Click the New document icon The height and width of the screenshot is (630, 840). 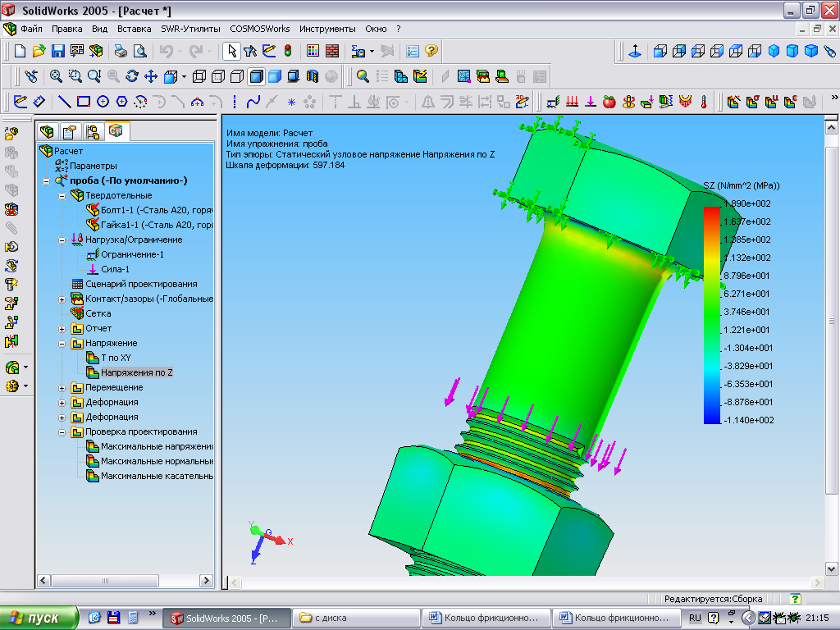pyautogui.click(x=20, y=51)
